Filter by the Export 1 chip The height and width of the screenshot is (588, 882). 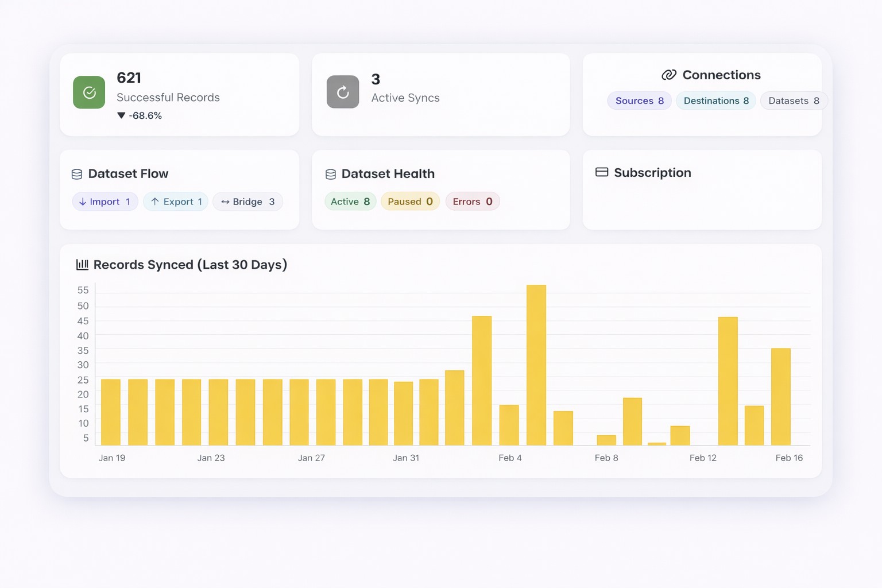[176, 202]
